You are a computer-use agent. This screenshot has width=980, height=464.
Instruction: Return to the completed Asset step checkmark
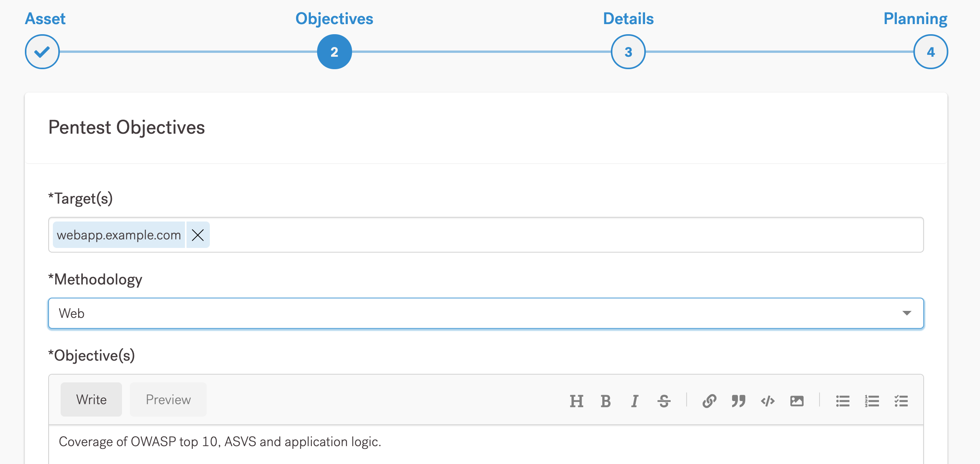coord(42,52)
